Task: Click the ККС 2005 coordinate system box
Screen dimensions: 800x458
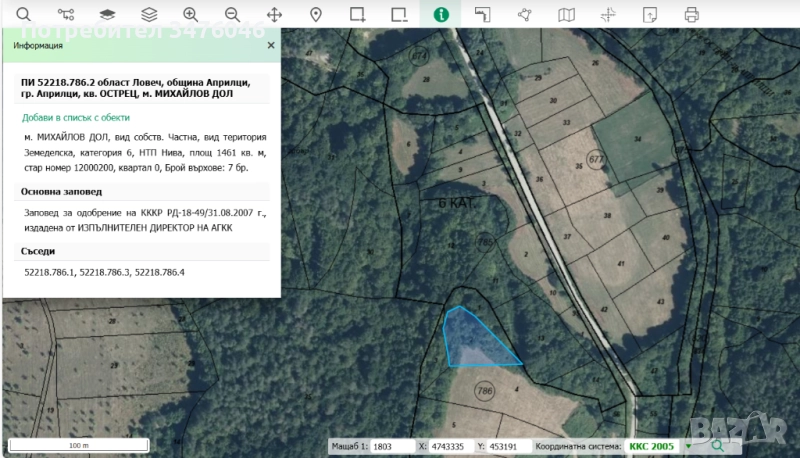Action: pos(651,446)
